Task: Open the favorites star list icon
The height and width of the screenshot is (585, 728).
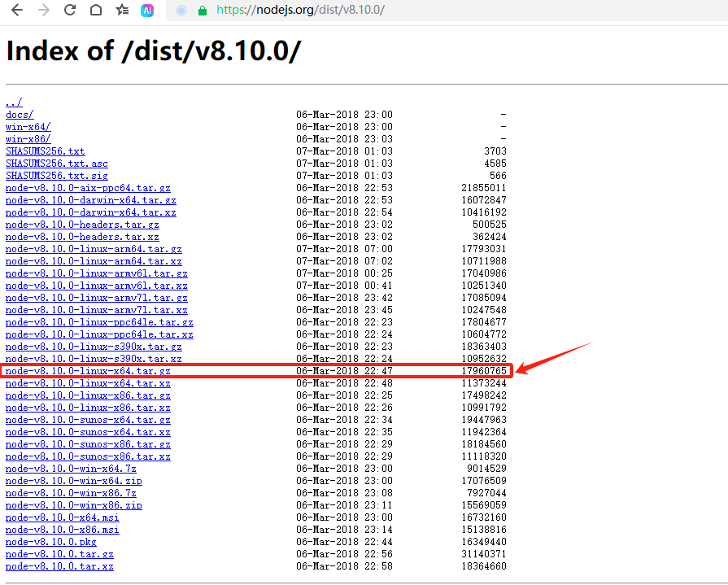Action: tap(122, 10)
